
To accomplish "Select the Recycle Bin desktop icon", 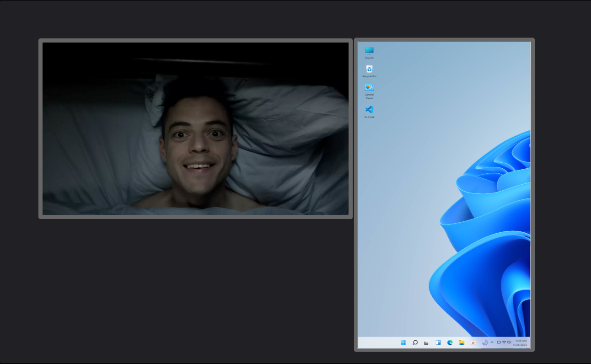I will coord(369,71).
